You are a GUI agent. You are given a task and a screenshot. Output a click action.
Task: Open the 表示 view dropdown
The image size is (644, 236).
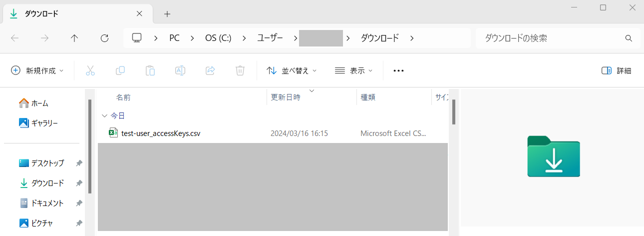(x=353, y=70)
